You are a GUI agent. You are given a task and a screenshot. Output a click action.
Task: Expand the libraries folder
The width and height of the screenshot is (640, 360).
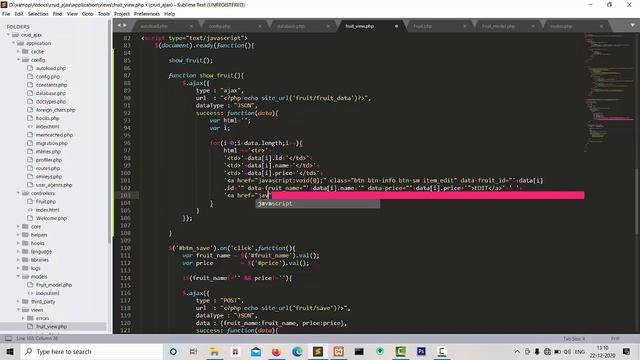click(18, 260)
